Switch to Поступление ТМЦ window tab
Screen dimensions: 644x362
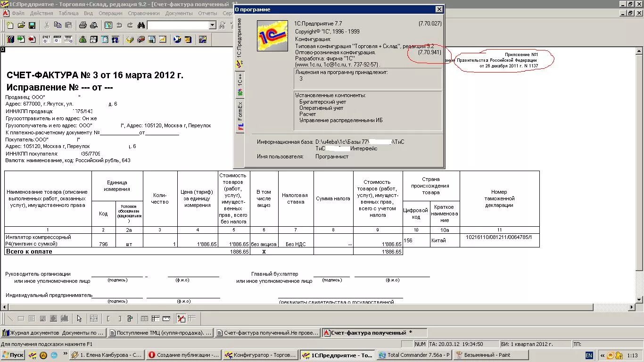click(161, 333)
